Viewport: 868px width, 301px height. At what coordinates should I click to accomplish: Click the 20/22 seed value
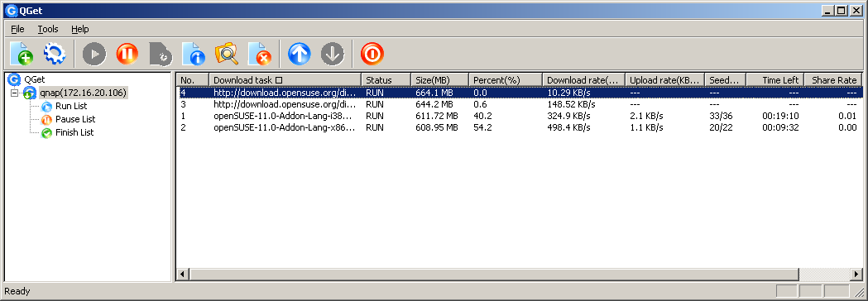tap(722, 128)
